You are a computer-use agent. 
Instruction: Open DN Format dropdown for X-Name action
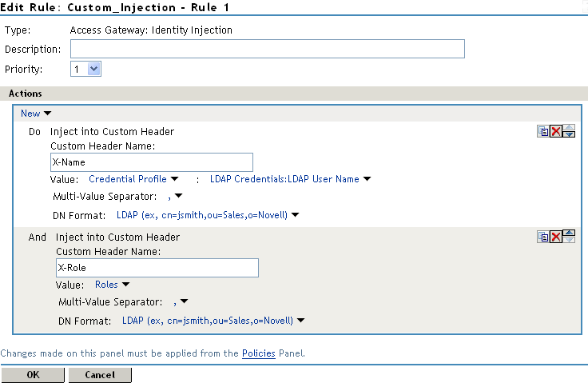pos(208,215)
